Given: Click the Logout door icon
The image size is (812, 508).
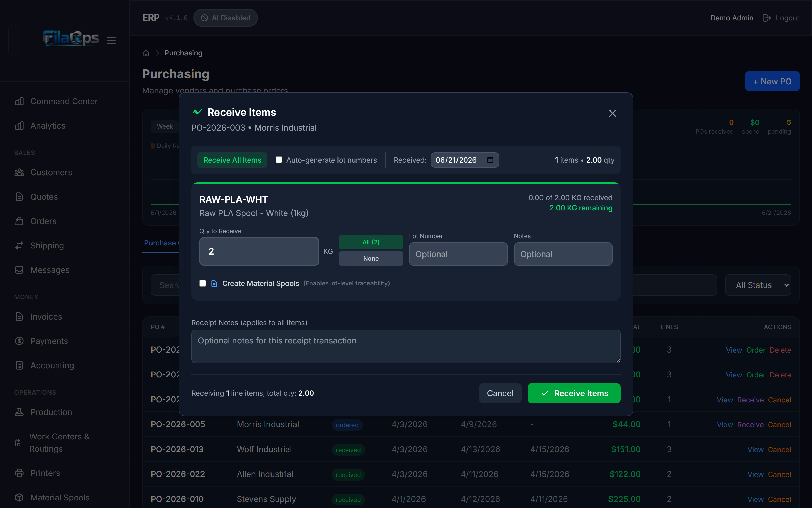Looking at the screenshot, I should click(766, 18).
